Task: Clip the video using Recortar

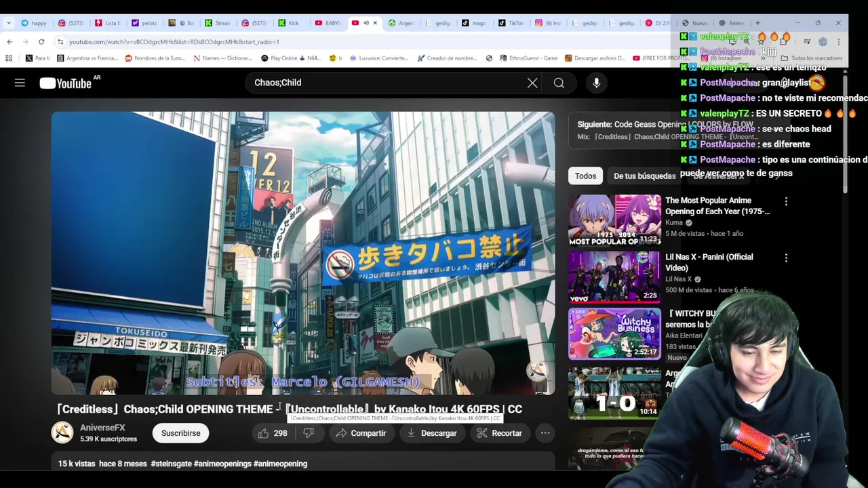Action: pyautogui.click(x=499, y=433)
